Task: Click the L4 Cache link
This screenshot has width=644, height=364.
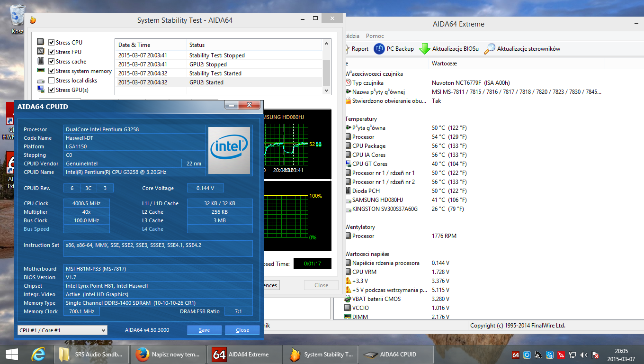Action: coord(152,229)
